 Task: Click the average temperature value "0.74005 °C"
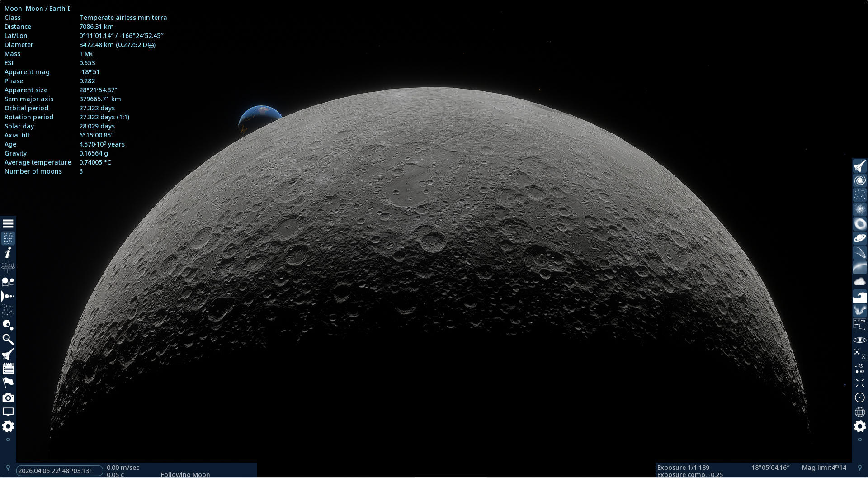click(x=95, y=162)
